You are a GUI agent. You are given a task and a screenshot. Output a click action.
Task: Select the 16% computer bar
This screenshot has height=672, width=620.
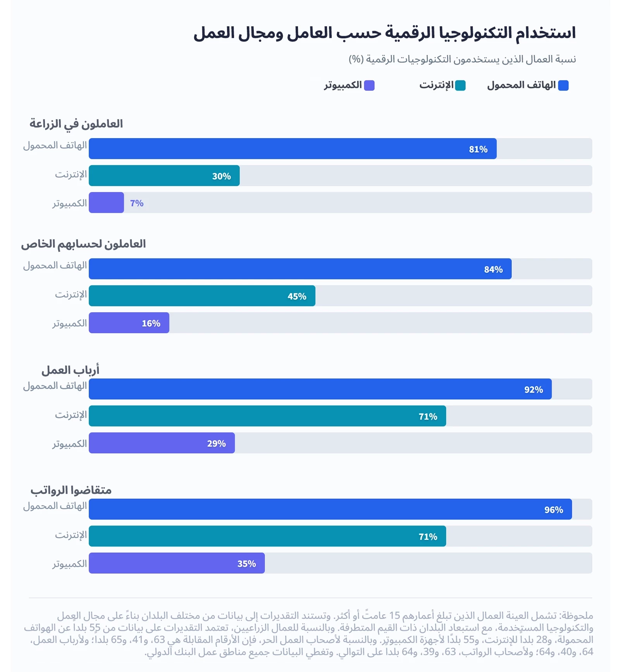pos(129,323)
